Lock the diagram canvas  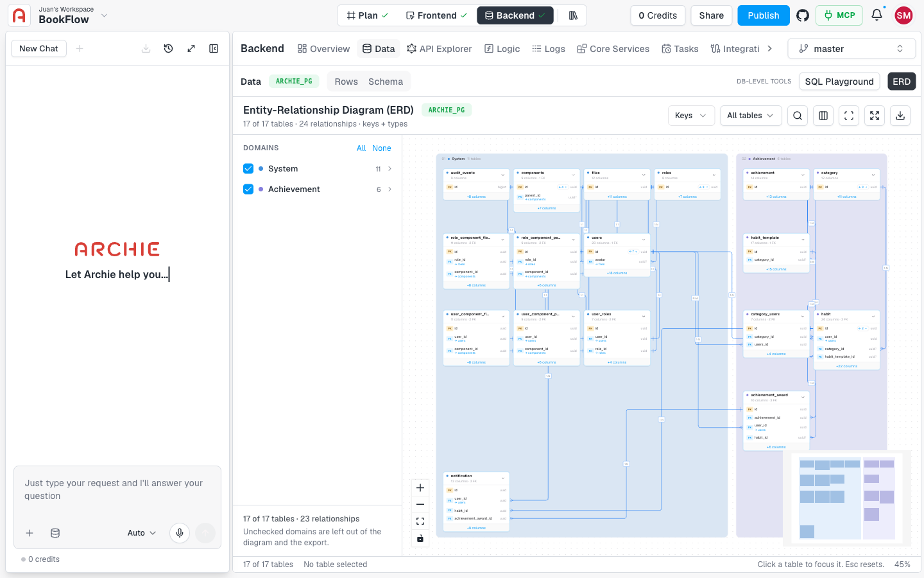420,538
